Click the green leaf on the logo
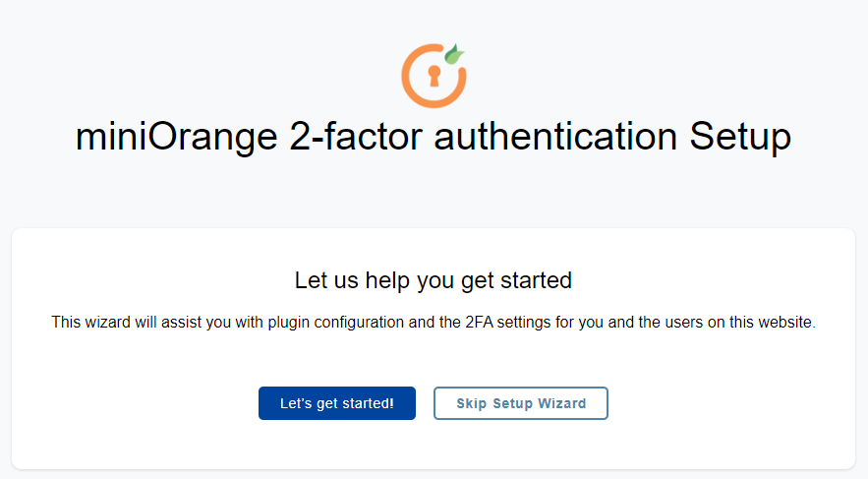The width and height of the screenshot is (868, 479). (x=454, y=54)
